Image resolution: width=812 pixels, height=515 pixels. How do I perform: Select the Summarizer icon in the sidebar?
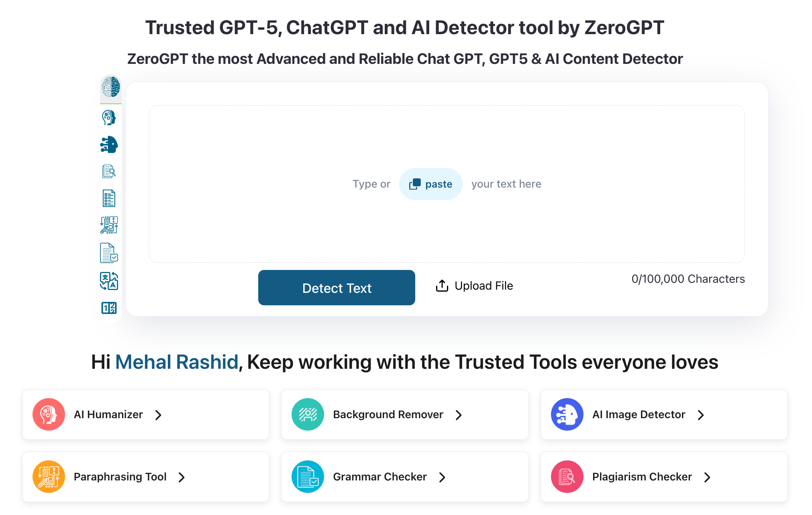click(110, 198)
